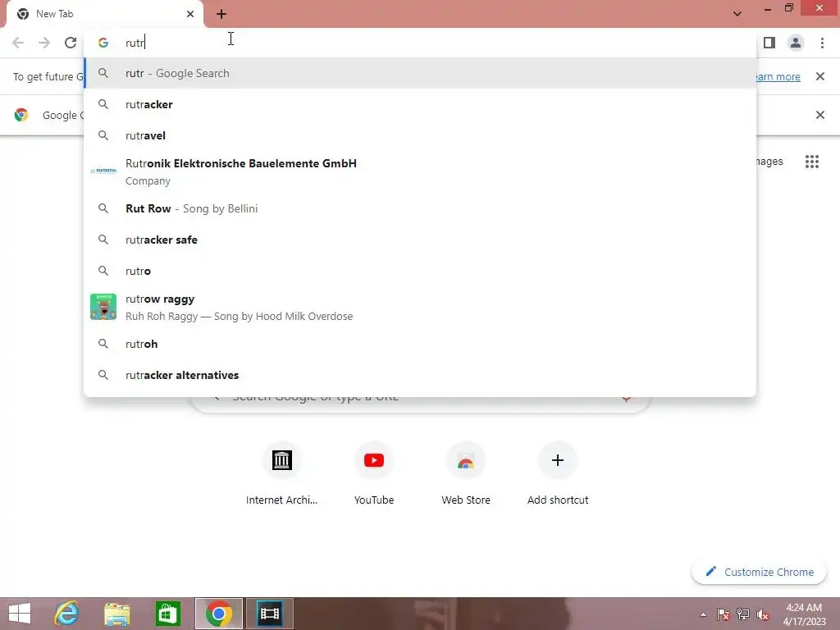Viewport: 840px width, 630px height.
Task: Click the Google G icon in address bar
Action: pos(103,43)
